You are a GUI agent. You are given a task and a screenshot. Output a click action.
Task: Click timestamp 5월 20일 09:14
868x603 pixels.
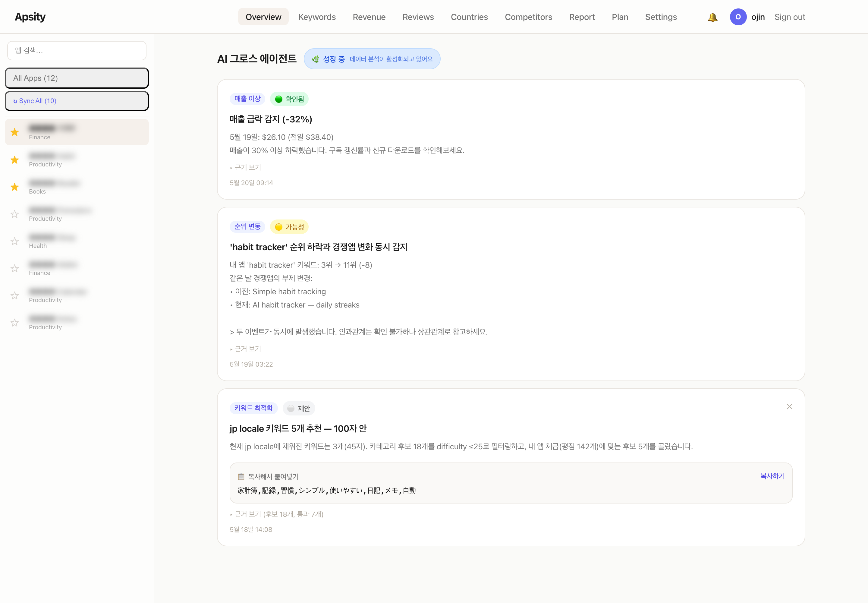(x=251, y=183)
